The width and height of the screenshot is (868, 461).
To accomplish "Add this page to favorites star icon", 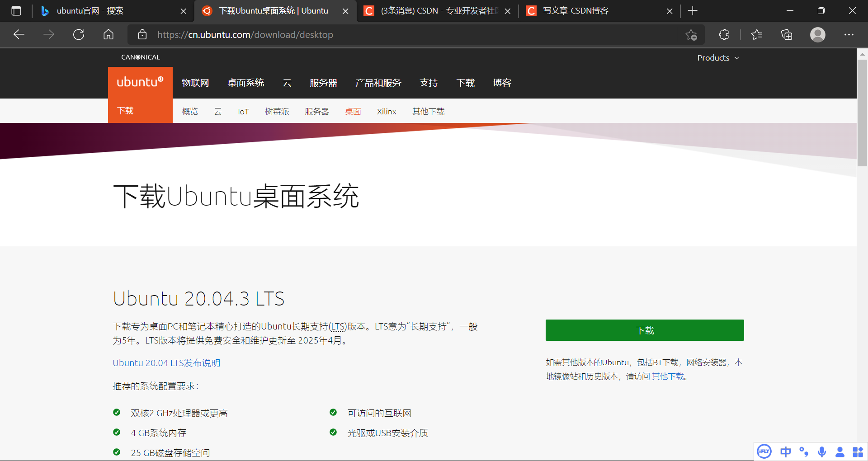I will click(x=691, y=35).
